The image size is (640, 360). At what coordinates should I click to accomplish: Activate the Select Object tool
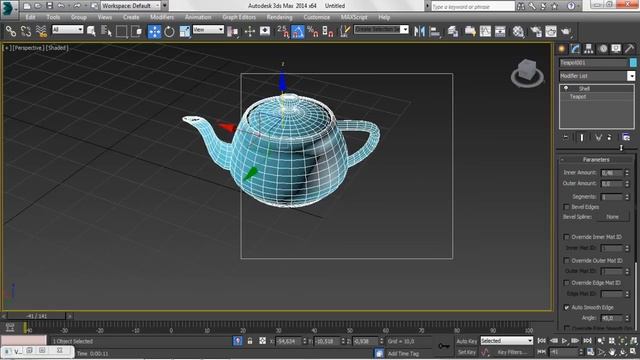[x=91, y=31]
